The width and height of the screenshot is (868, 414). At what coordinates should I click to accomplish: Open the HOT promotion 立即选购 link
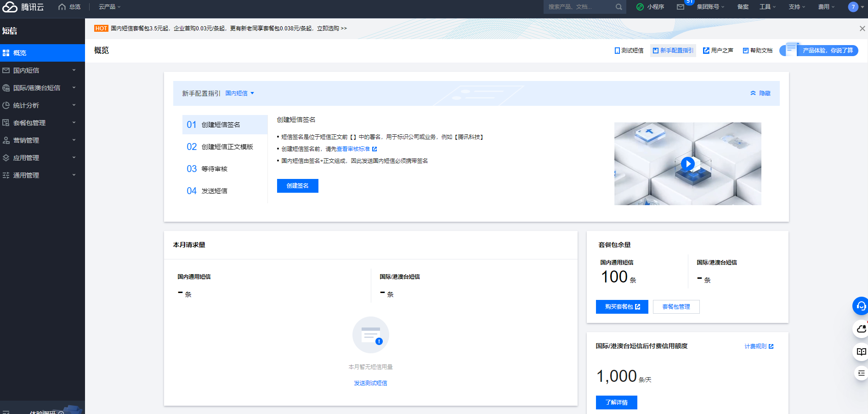(332, 29)
